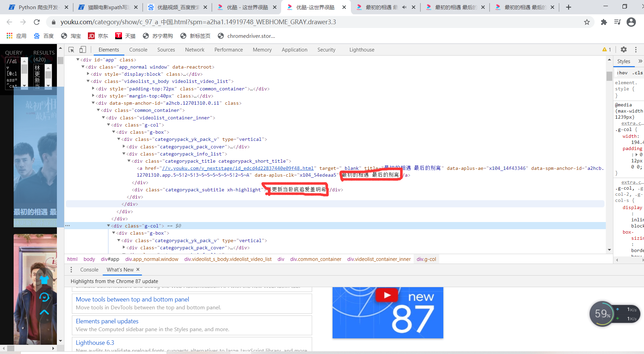Open the 百度 bookmark
Viewport: 644px width, 354px height.
point(44,36)
